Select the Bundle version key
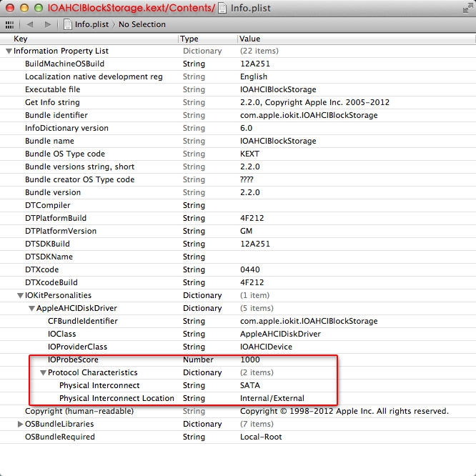Viewport: 476px width, 476px height. point(53,192)
